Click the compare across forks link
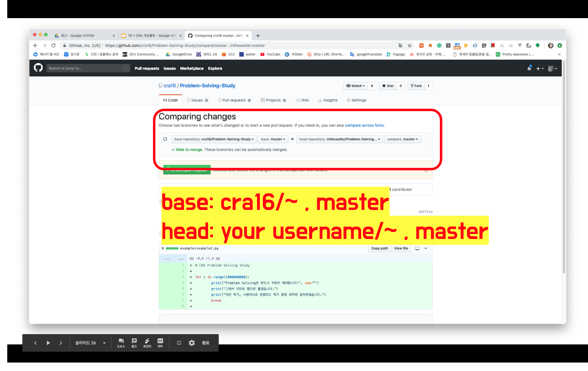This screenshot has height=371, width=588. pos(364,125)
